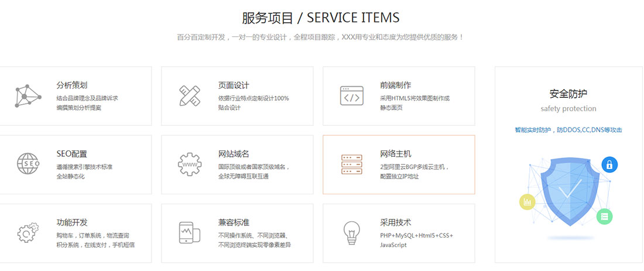Click the green list circle icon
Viewport: 644px width, 271px height.
[604, 217]
